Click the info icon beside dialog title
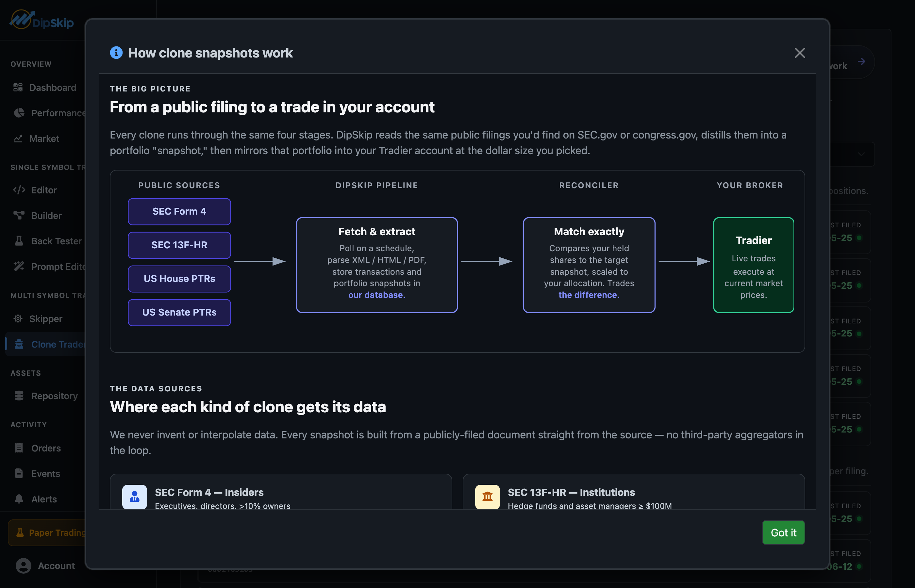This screenshot has width=915, height=588. pos(116,53)
